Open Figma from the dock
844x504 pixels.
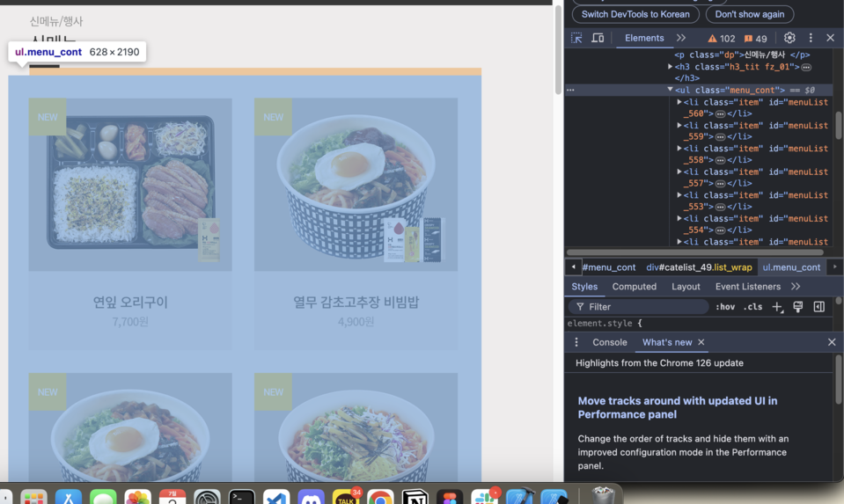(450, 498)
